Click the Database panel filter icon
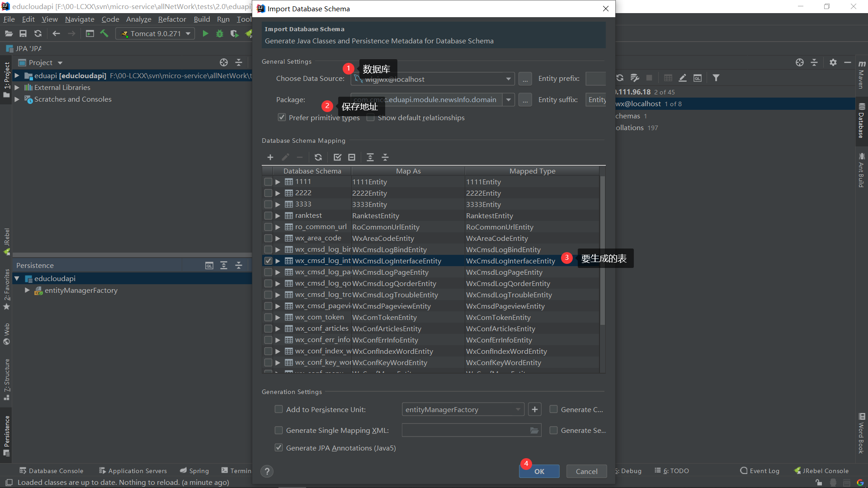Viewport: 868px width, 488px height. pyautogui.click(x=716, y=78)
